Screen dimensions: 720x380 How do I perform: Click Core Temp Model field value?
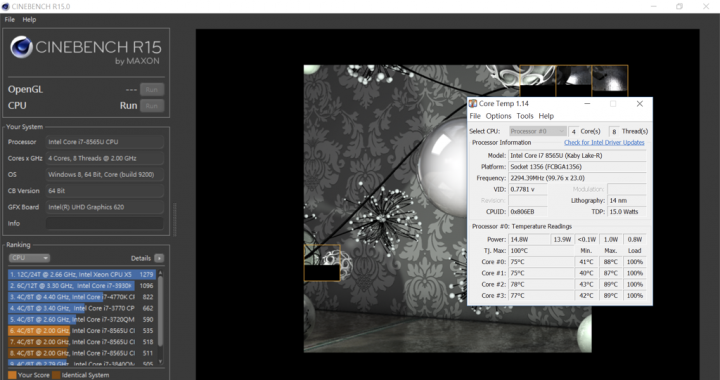pos(577,156)
